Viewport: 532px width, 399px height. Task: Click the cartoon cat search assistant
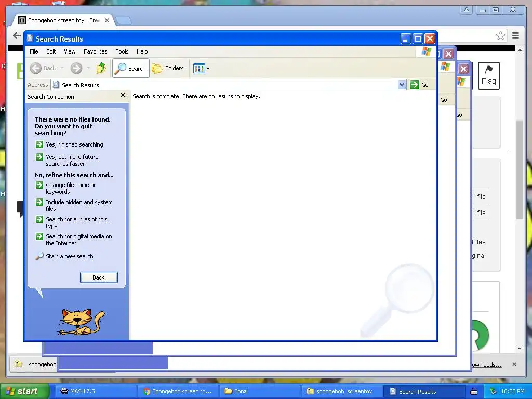pyautogui.click(x=81, y=322)
